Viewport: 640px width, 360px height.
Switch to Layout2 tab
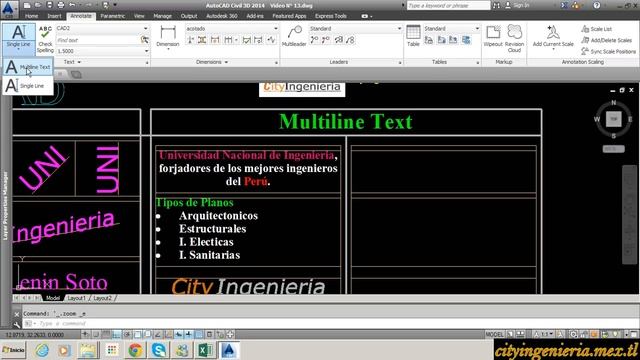coord(102,298)
